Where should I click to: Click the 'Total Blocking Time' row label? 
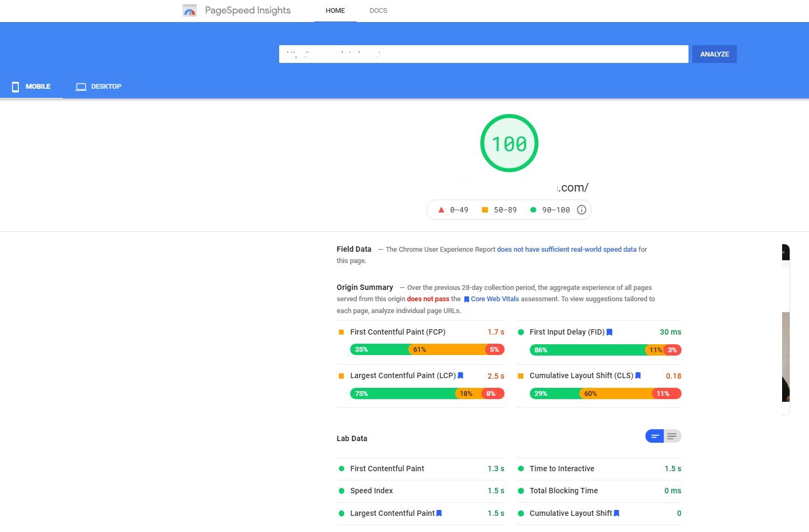coord(564,491)
